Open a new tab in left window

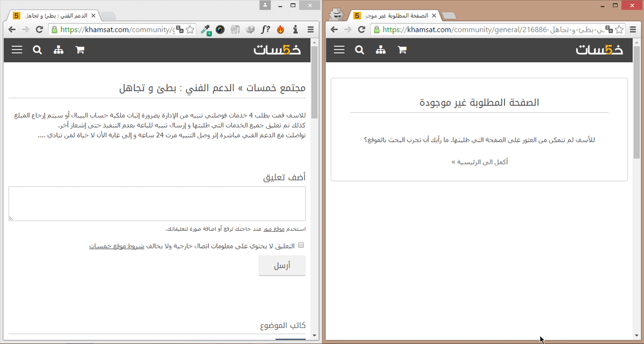click(x=108, y=16)
